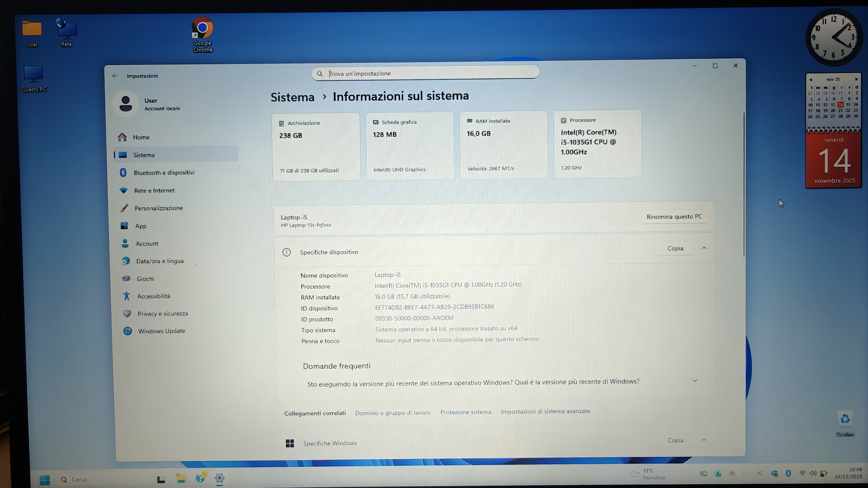Open Impostazioni di sistema avanzate link
The height and width of the screenshot is (488, 868).
coord(545,411)
